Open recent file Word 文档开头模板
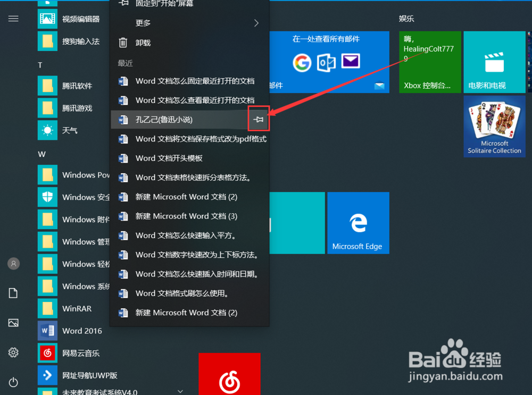 pyautogui.click(x=190, y=158)
